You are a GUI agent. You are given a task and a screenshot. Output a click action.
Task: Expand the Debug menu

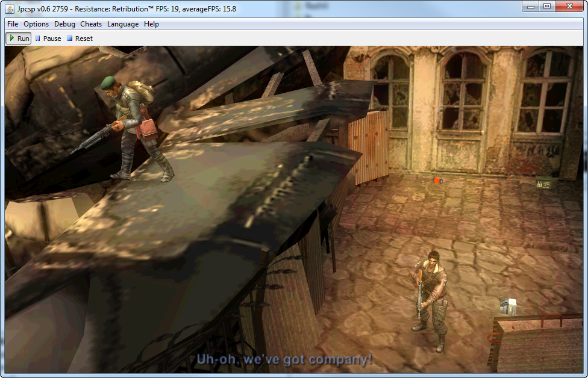tap(64, 24)
